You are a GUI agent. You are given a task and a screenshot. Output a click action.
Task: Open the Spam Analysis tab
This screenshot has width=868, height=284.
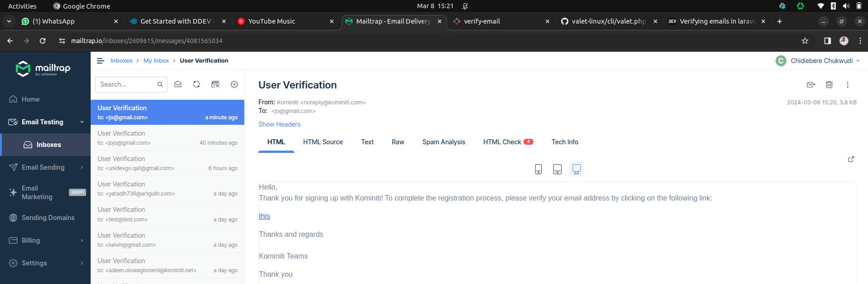(443, 142)
